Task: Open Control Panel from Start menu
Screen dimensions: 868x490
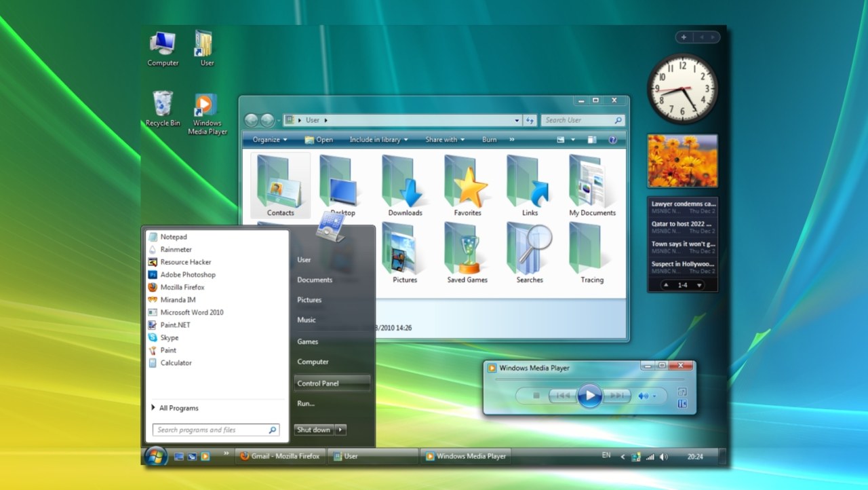Action: click(x=332, y=383)
